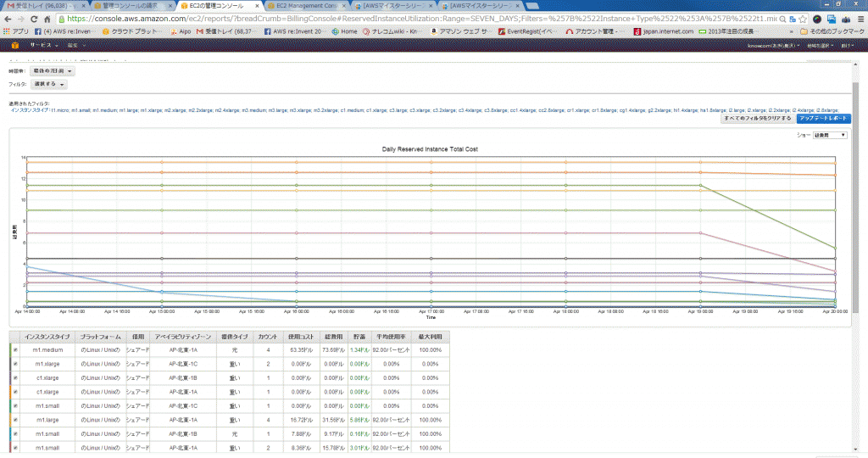Open the 選択する filter dropdown
The height and width of the screenshot is (458, 868).
pos(48,84)
